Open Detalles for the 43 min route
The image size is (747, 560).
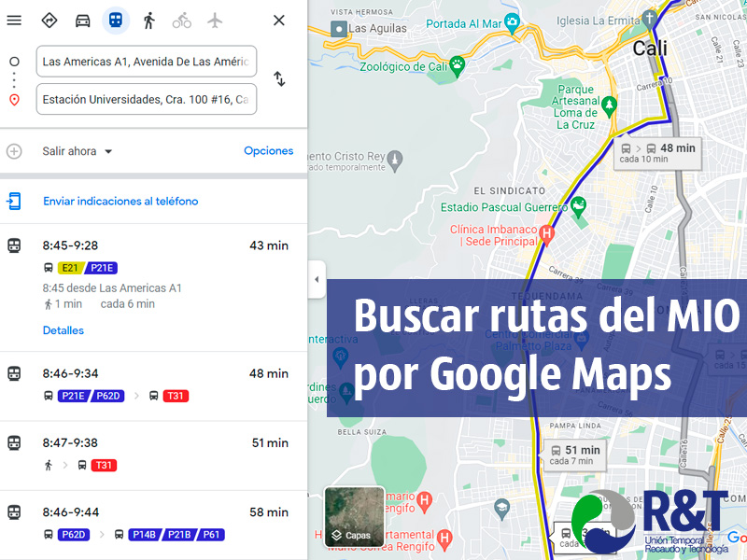(63, 330)
